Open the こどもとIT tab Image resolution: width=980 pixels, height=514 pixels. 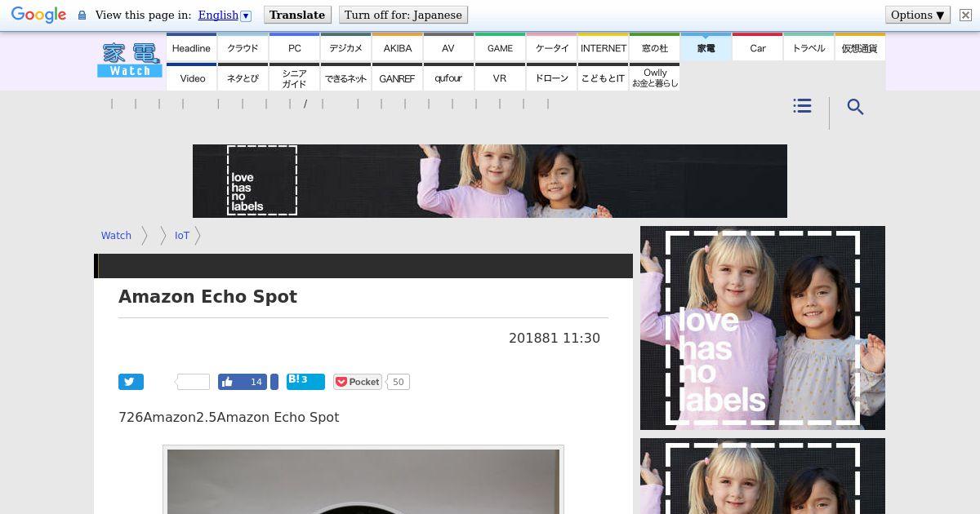point(603,78)
